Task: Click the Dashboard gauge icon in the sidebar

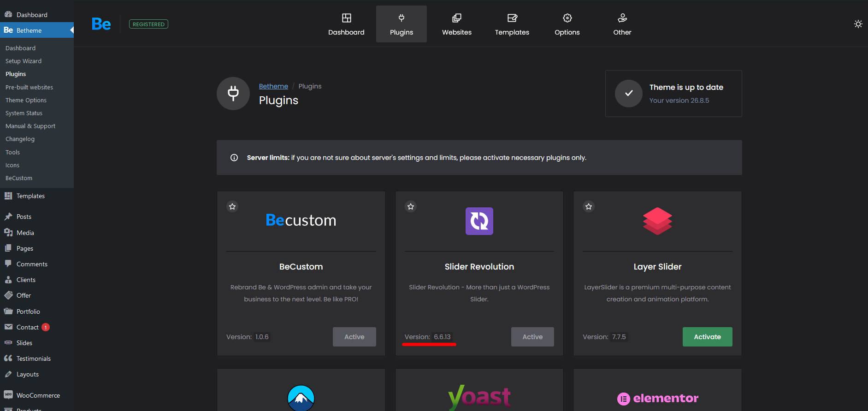Action: click(8, 14)
